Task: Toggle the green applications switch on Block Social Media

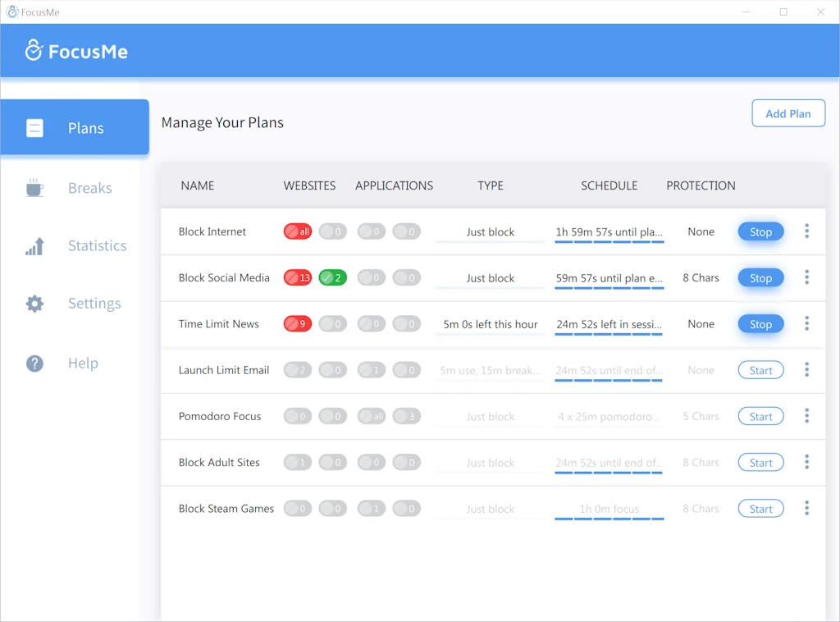Action: (x=332, y=277)
